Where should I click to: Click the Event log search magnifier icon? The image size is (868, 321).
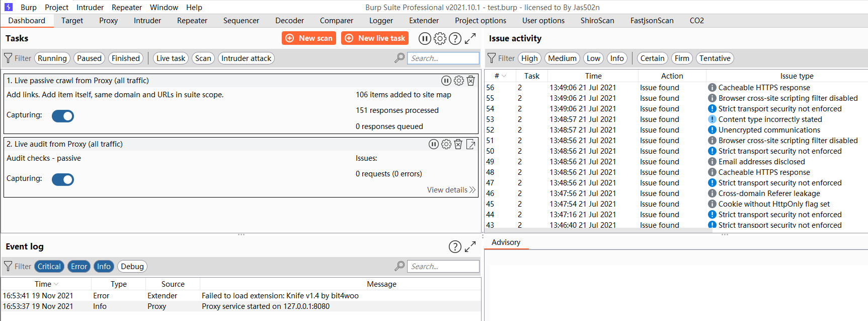pyautogui.click(x=400, y=267)
